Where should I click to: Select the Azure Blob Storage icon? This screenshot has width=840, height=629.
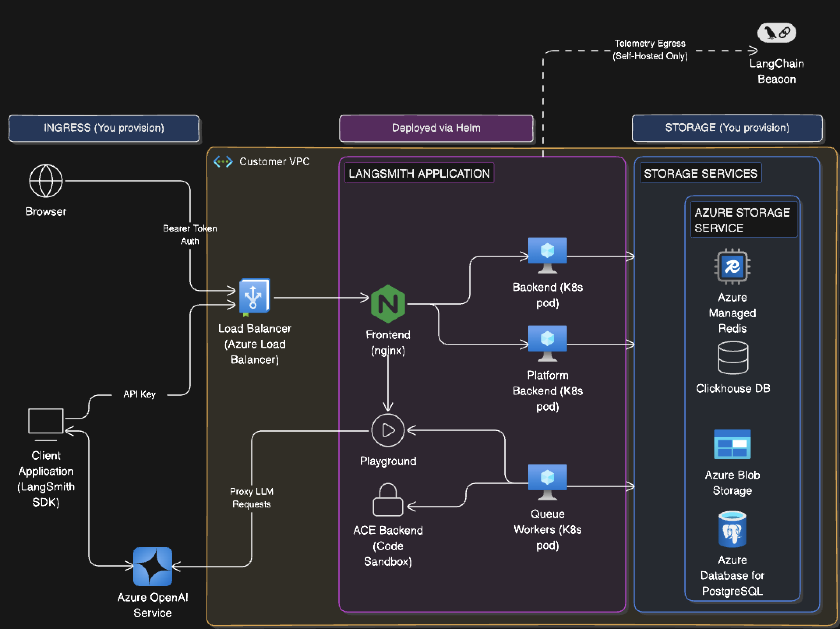coord(732,444)
